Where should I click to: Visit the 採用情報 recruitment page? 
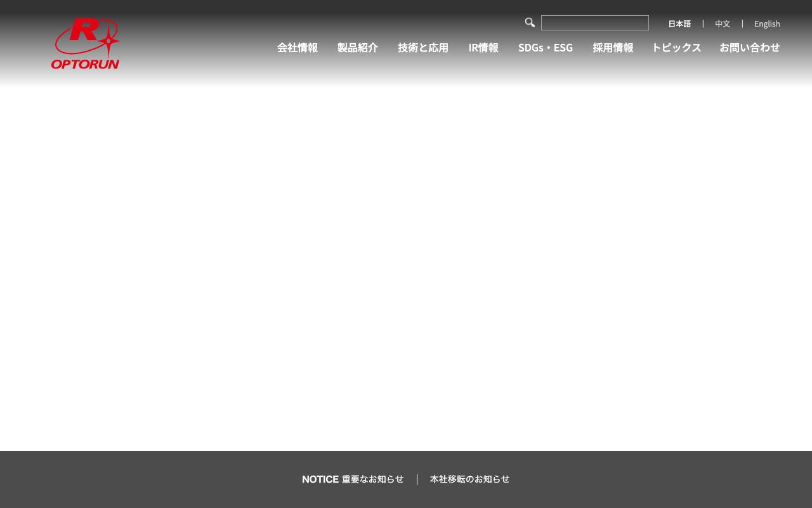612,48
